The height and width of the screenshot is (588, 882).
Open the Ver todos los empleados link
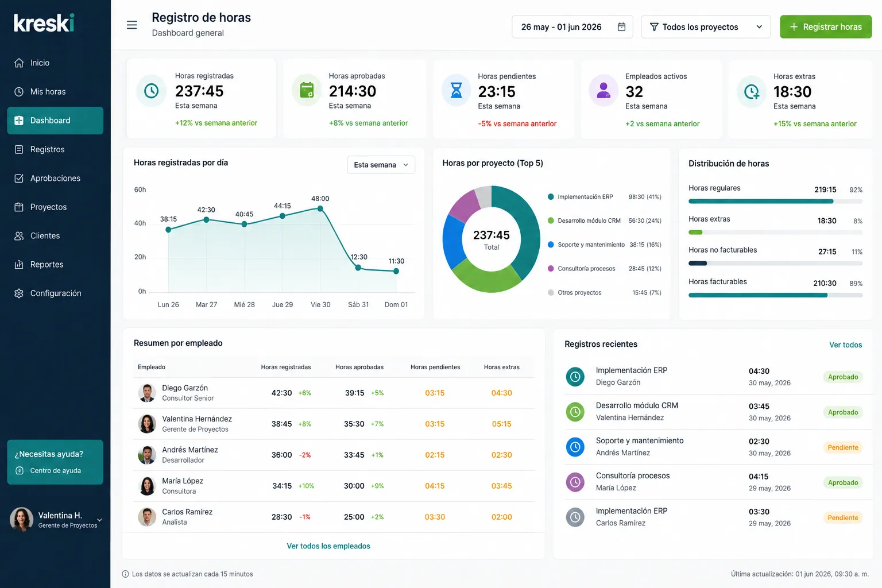tap(328, 546)
